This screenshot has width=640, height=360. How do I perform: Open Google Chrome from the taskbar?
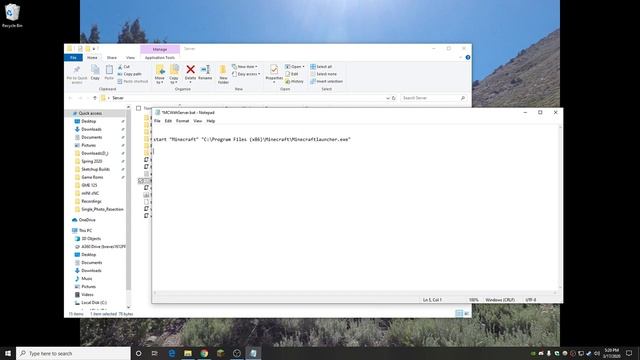(204, 353)
